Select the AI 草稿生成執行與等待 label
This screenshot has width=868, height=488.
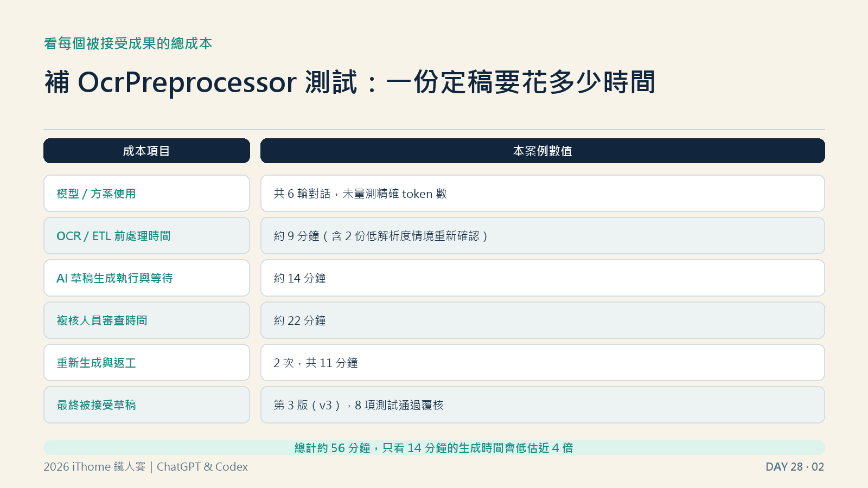(146, 278)
